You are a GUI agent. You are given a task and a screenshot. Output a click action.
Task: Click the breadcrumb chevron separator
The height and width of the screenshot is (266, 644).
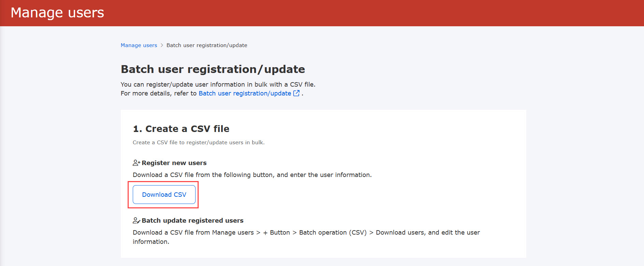pos(162,45)
